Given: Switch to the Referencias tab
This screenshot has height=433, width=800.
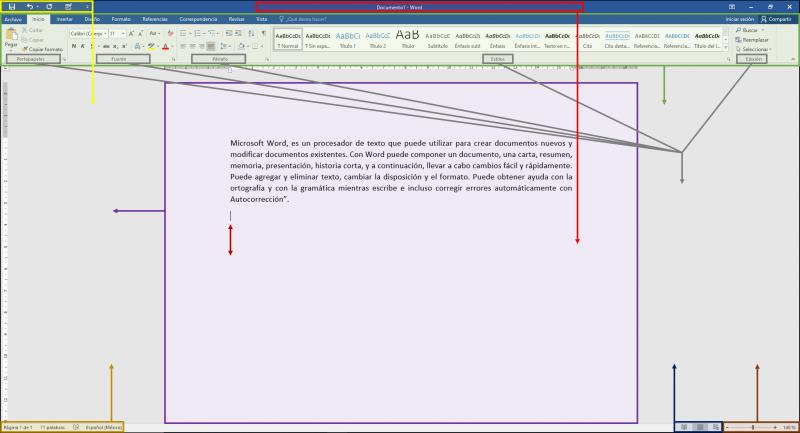Looking at the screenshot, I should (x=155, y=19).
